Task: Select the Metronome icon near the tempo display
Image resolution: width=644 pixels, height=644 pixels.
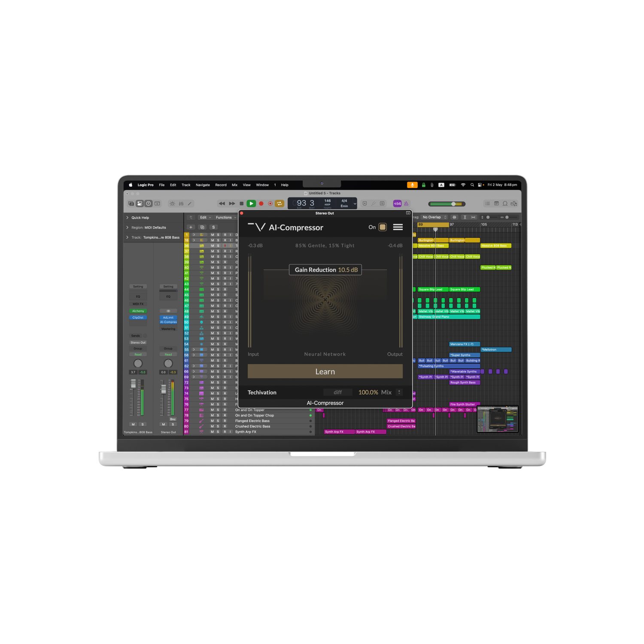Action: point(407,204)
